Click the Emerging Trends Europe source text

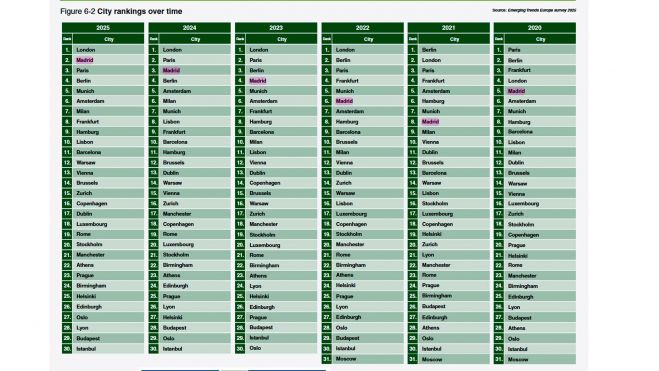point(534,10)
